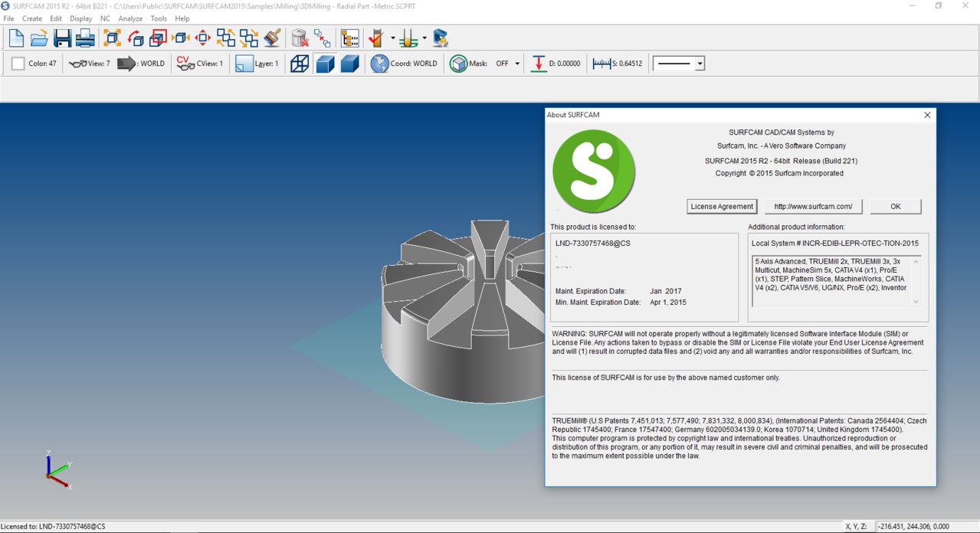Image resolution: width=980 pixels, height=533 pixels.
Task: Open the Analyze menu
Action: click(130, 18)
